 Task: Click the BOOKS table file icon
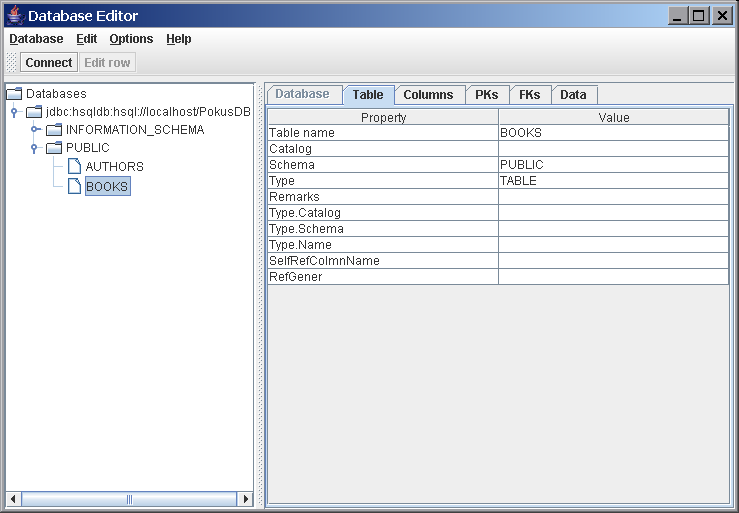[74, 186]
